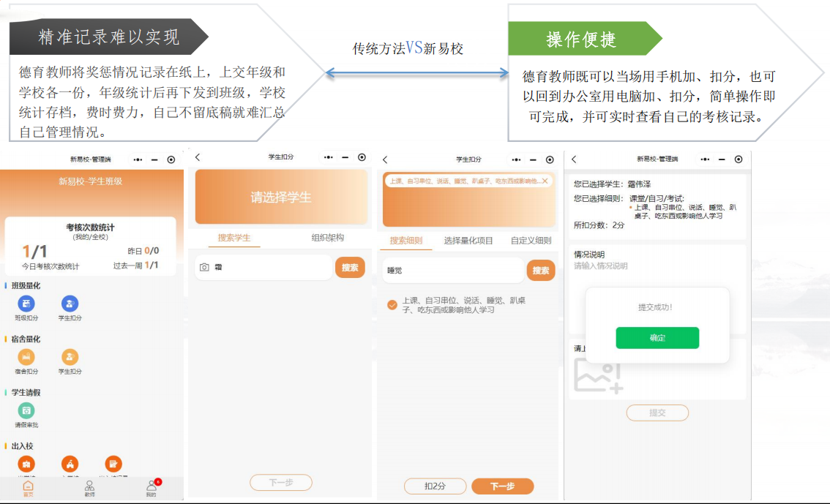Confirm the 提交成功 dialog with 确定
The width and height of the screenshot is (830, 504).
(x=657, y=338)
